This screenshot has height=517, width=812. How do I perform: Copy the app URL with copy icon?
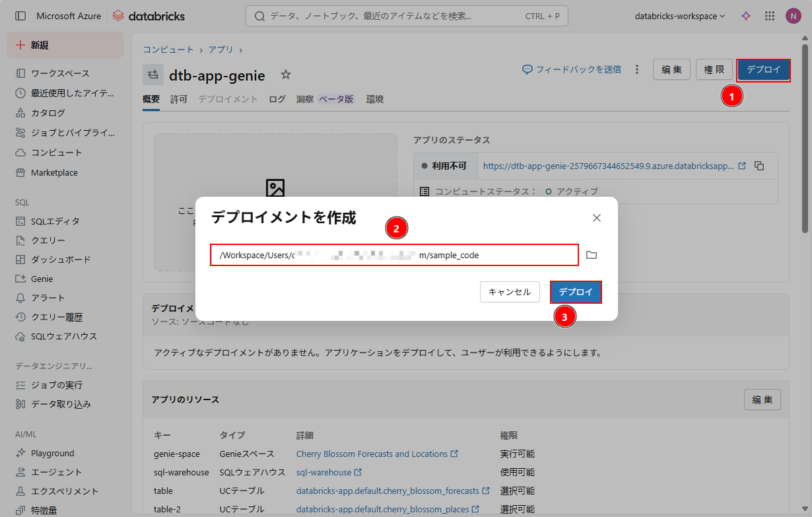click(x=759, y=166)
